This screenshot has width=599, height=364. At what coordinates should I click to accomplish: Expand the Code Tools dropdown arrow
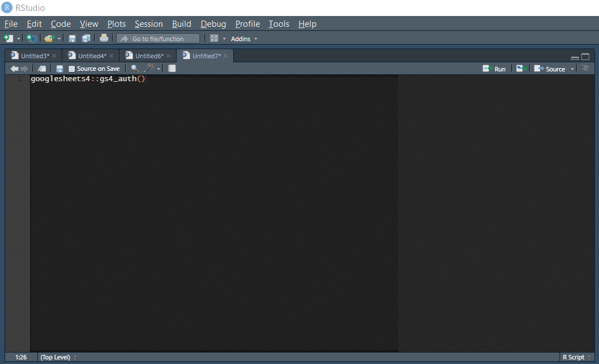pyautogui.click(x=158, y=69)
